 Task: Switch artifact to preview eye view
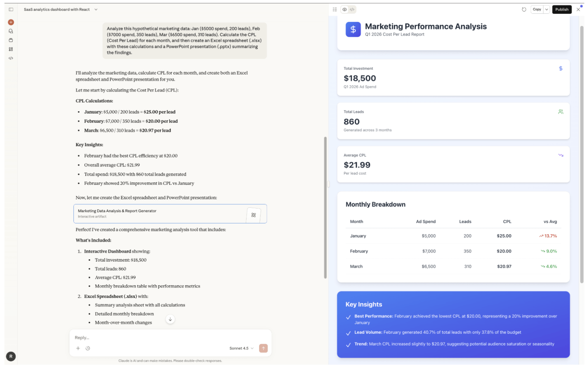tap(345, 10)
